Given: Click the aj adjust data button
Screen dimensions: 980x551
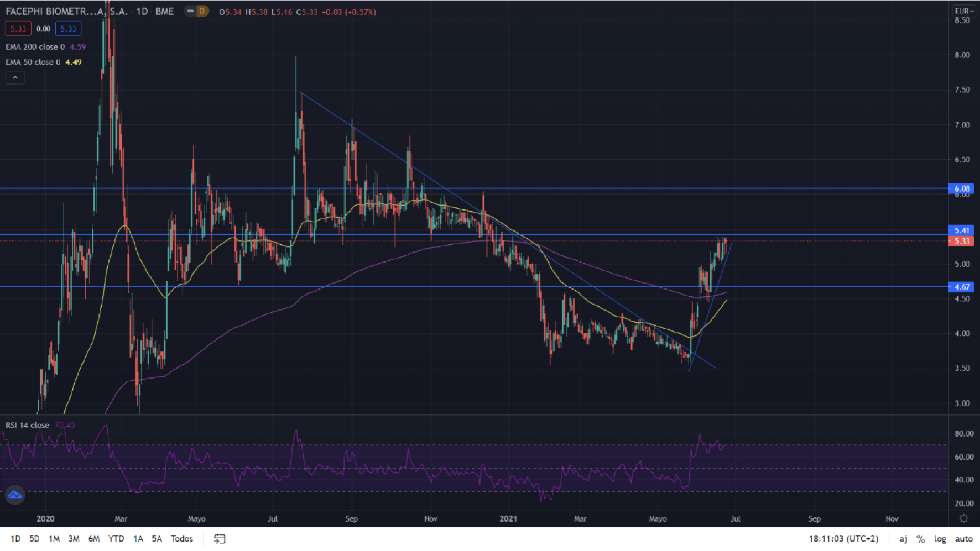Looking at the screenshot, I should pos(903,539).
